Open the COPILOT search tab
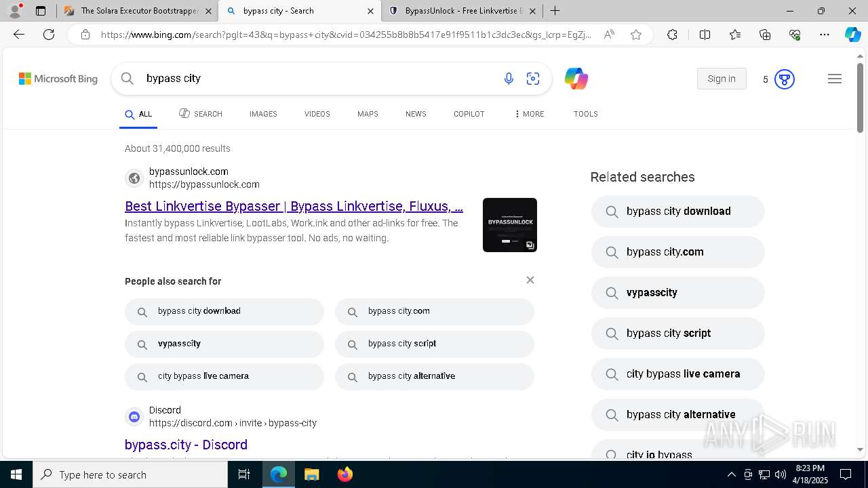 (469, 114)
